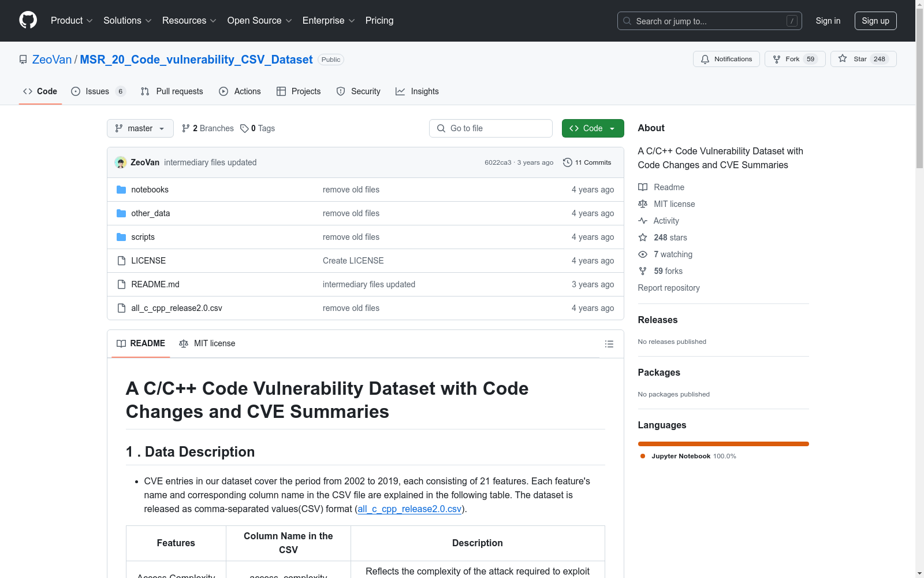Open the notebooks folder

pos(150,190)
